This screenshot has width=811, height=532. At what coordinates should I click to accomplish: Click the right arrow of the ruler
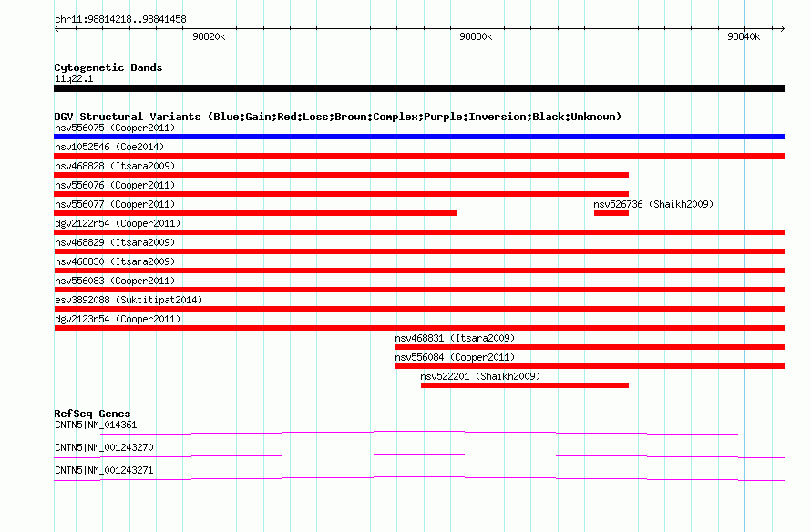pos(783,28)
